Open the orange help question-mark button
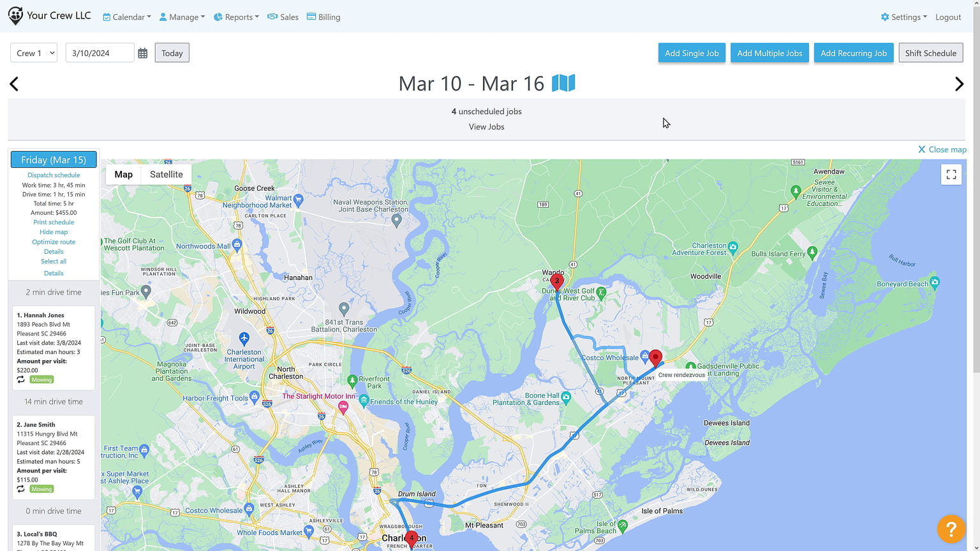 coord(951,529)
